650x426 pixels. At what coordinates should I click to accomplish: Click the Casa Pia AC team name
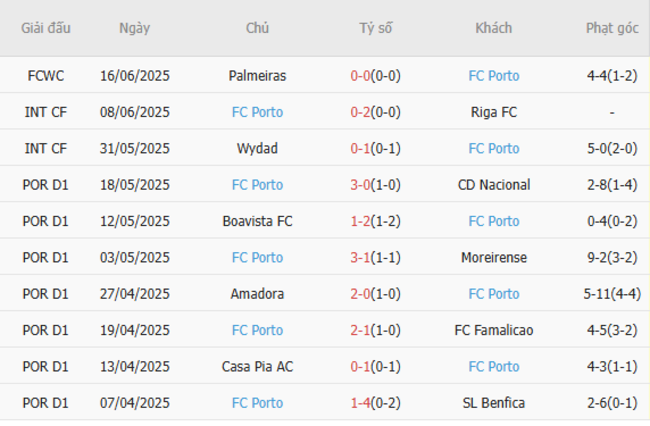pos(257,367)
